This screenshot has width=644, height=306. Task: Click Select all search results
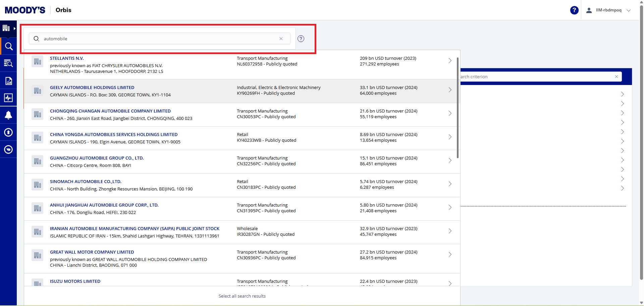point(242,296)
